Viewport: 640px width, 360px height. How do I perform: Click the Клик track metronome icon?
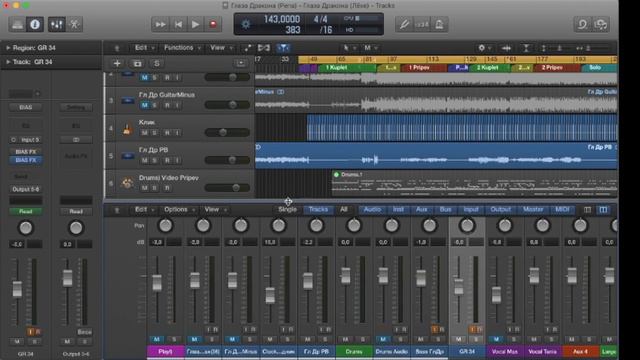tap(127, 129)
